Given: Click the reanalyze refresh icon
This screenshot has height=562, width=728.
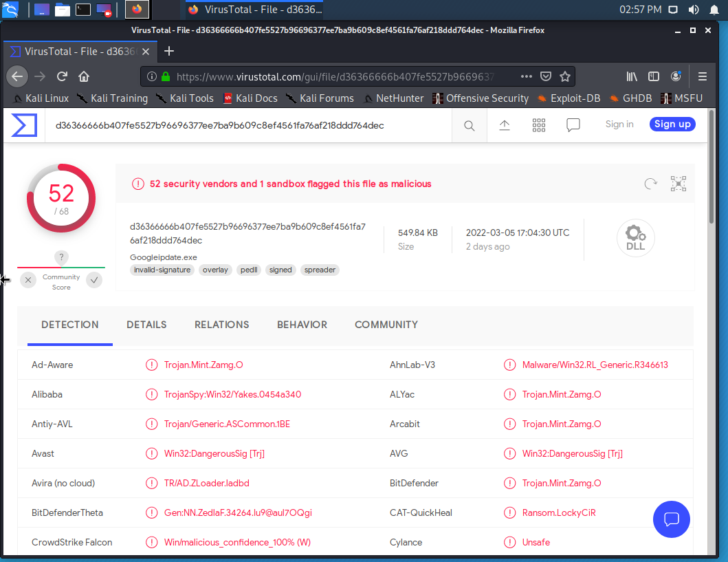Looking at the screenshot, I should (x=650, y=184).
